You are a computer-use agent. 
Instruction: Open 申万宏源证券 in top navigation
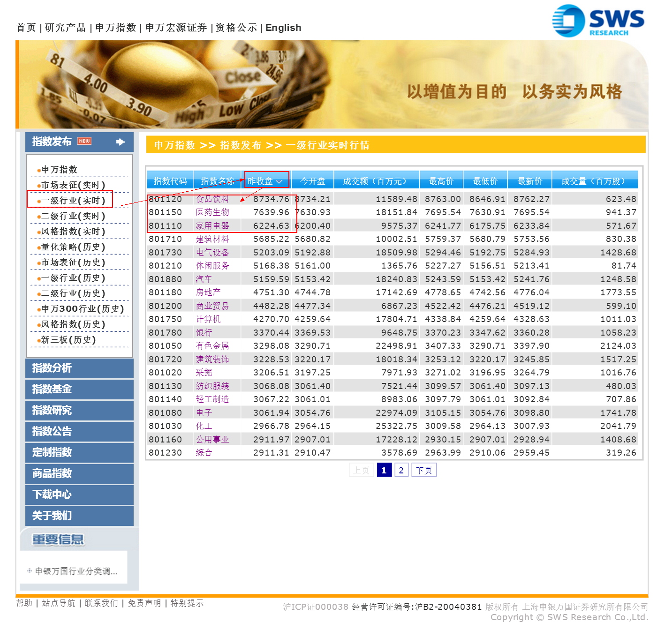[x=176, y=28]
